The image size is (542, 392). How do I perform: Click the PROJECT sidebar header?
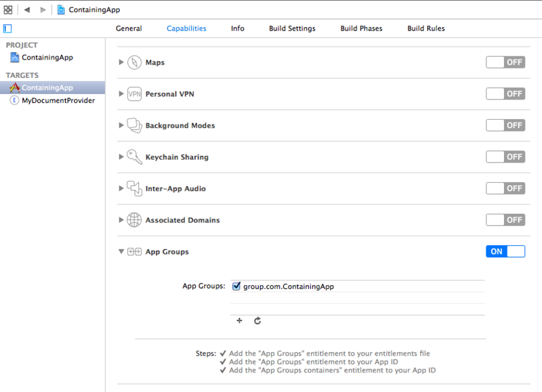[x=22, y=45]
